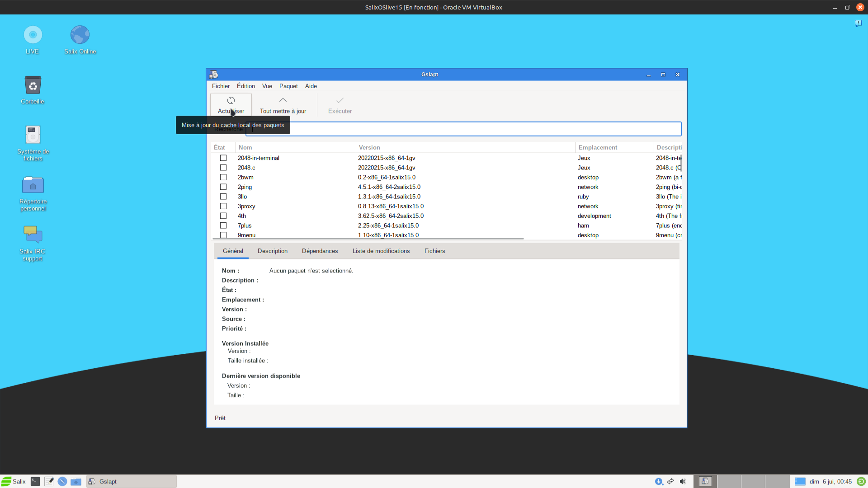Open Salix IRC support icon

[33, 235]
